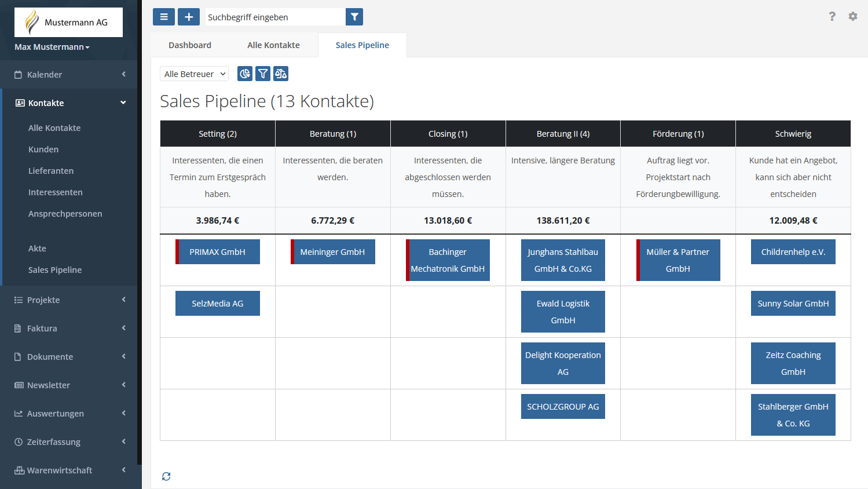
Task: Click the refresh icon below the pipeline
Action: [x=166, y=476]
